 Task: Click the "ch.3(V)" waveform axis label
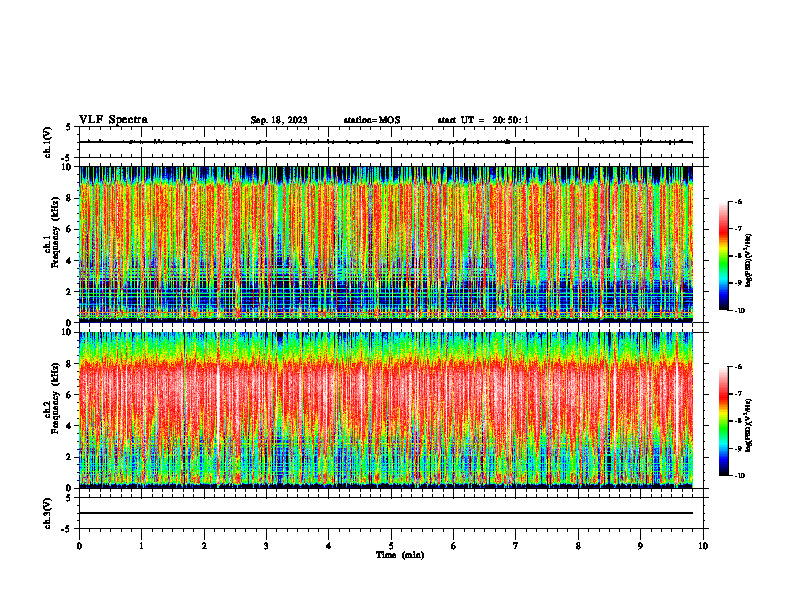point(47,513)
